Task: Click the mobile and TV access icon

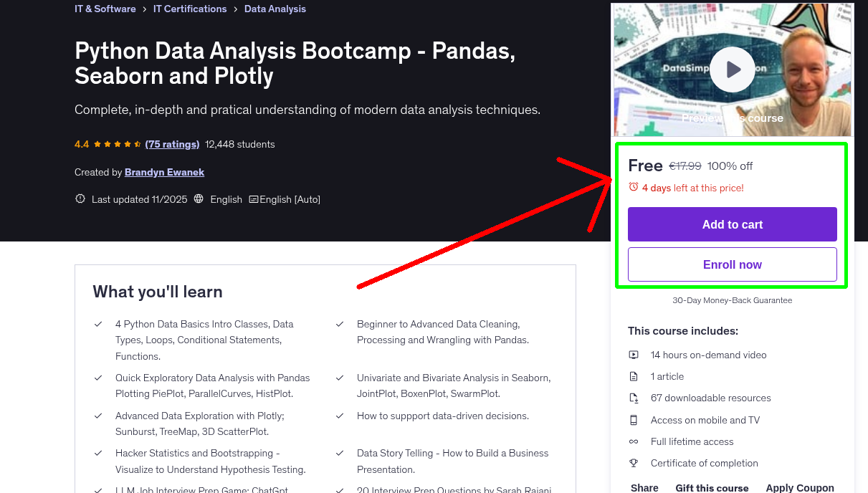Action: [634, 419]
